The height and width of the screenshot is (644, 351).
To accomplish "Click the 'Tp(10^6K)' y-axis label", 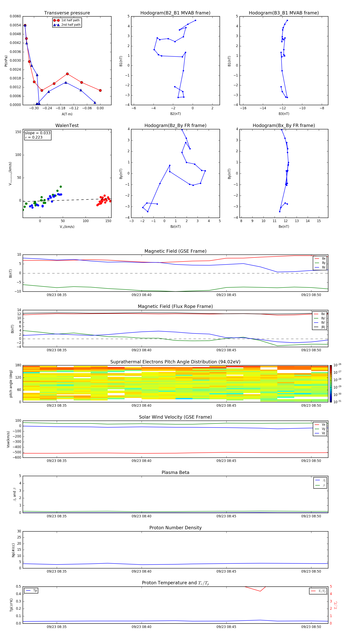I will point(11,605).
